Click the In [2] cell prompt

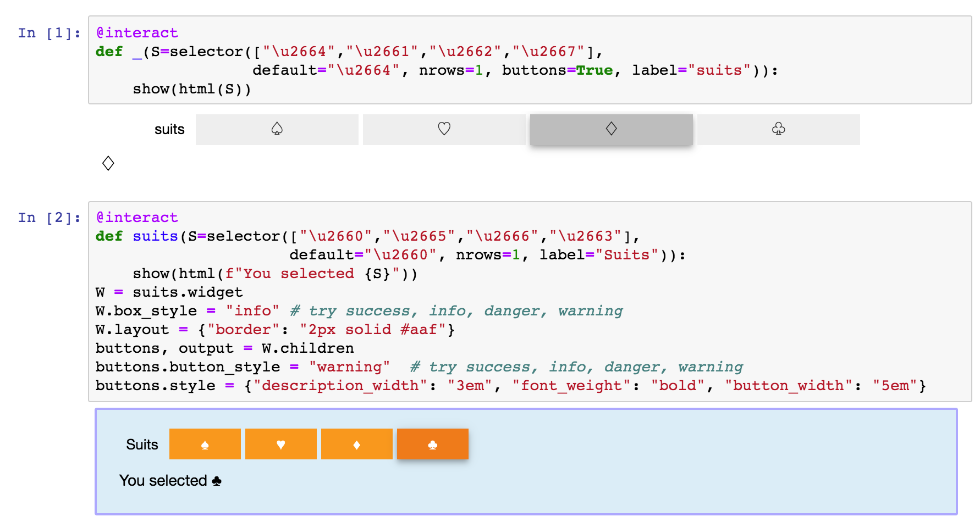tap(49, 218)
